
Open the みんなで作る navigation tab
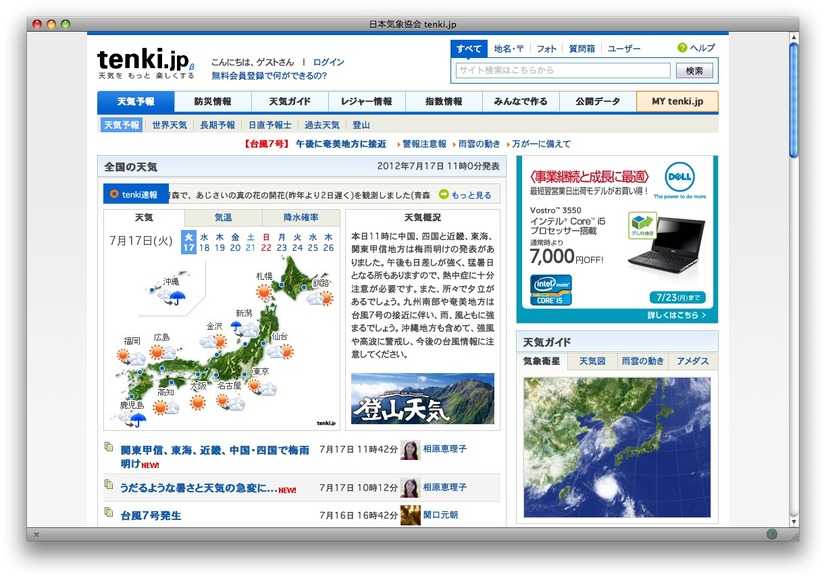click(x=520, y=102)
